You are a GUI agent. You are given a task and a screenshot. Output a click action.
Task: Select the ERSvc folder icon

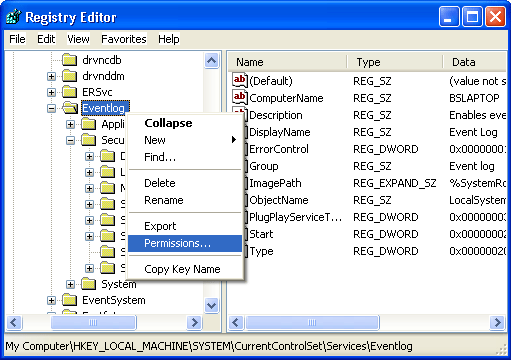tap(70, 92)
